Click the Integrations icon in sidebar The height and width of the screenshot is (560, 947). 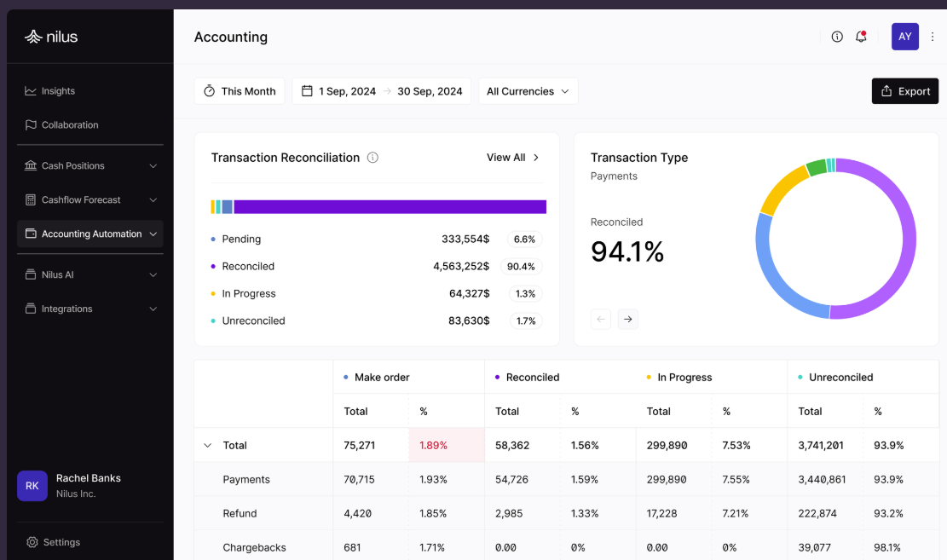click(x=30, y=309)
